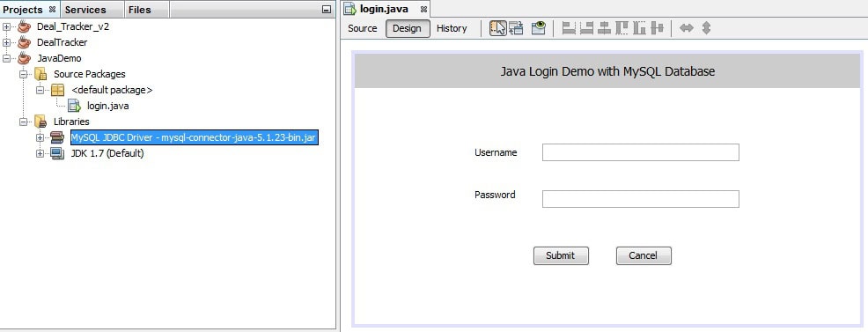Screen dimensions: 868x332
Task: Open the History view
Action: [452, 28]
